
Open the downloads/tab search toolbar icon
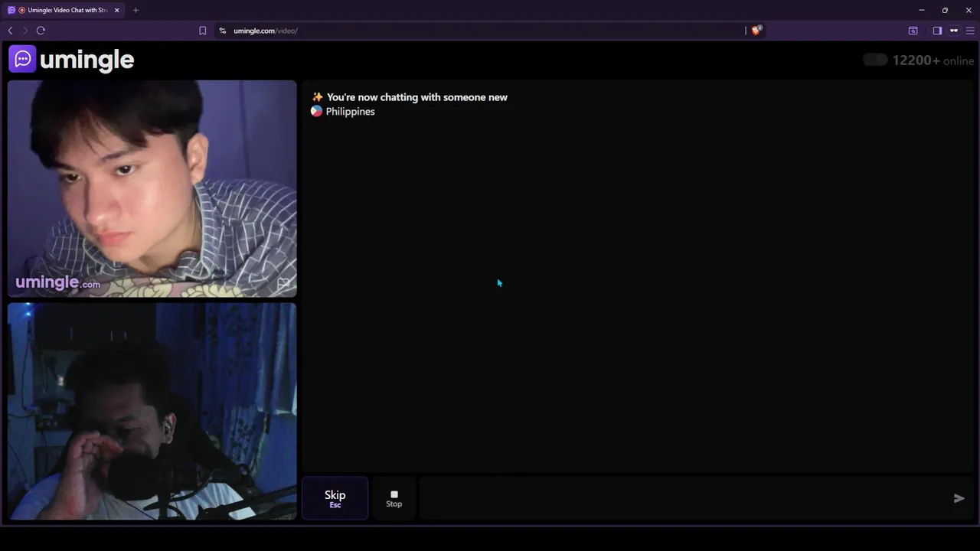[913, 31]
